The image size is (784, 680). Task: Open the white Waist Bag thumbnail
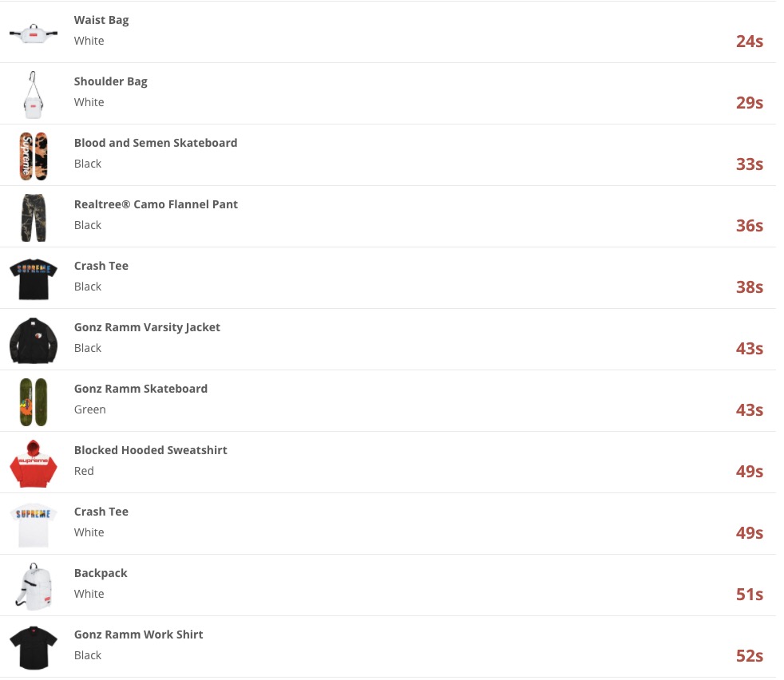click(34, 33)
